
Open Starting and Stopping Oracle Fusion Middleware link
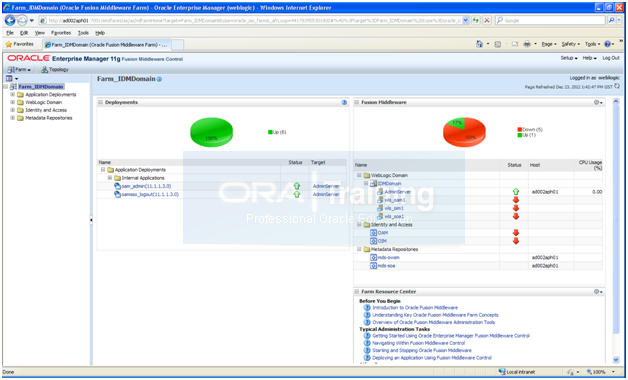422,350
